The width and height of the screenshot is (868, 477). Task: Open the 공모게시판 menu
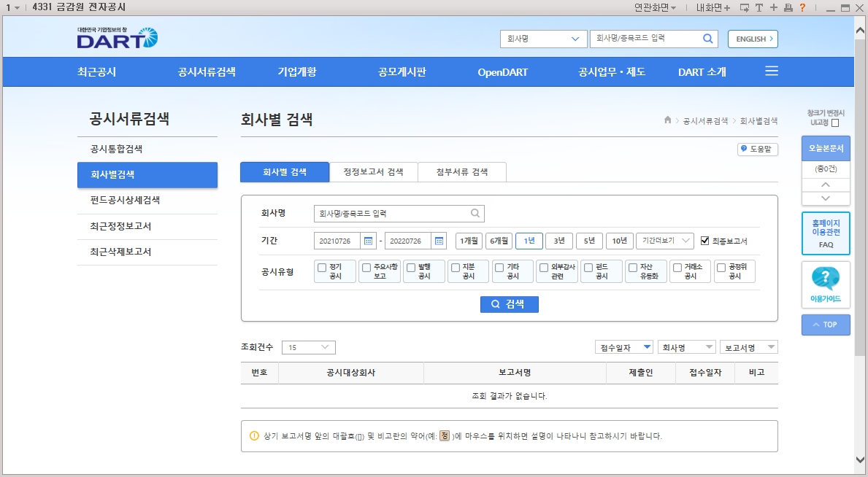coord(402,72)
